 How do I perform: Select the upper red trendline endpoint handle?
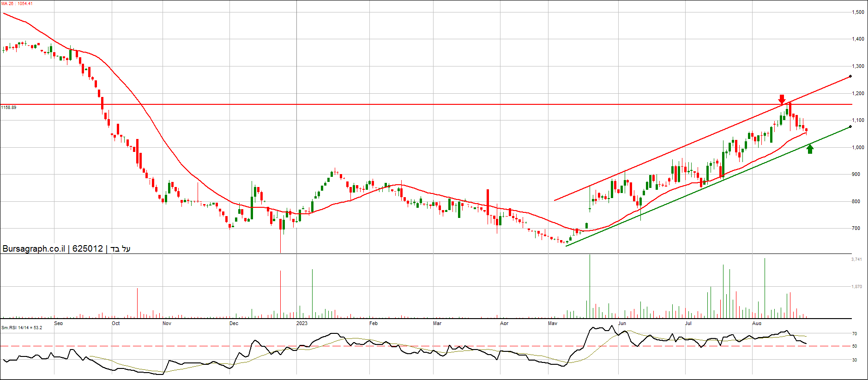coord(850,76)
